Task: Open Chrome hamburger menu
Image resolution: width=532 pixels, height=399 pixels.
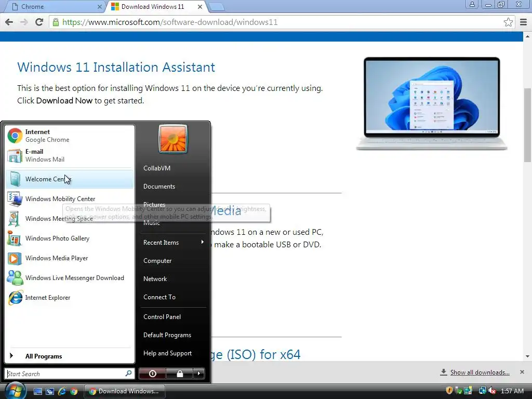Action: coord(524,22)
